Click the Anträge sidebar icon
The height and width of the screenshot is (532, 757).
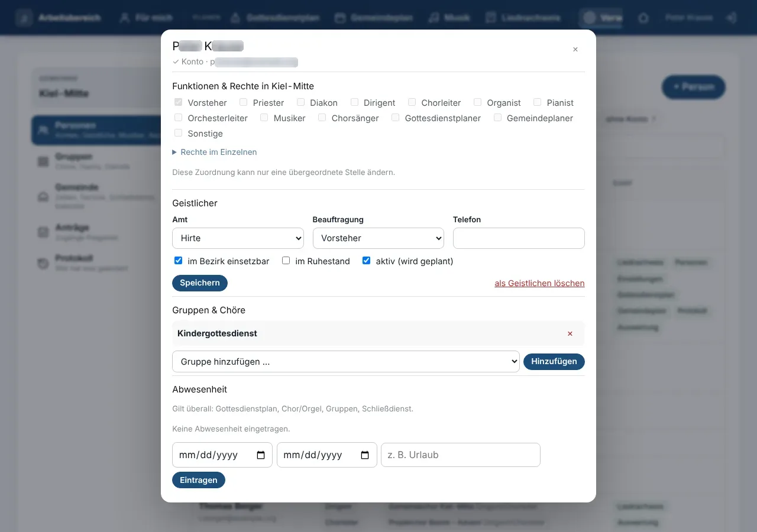43,232
